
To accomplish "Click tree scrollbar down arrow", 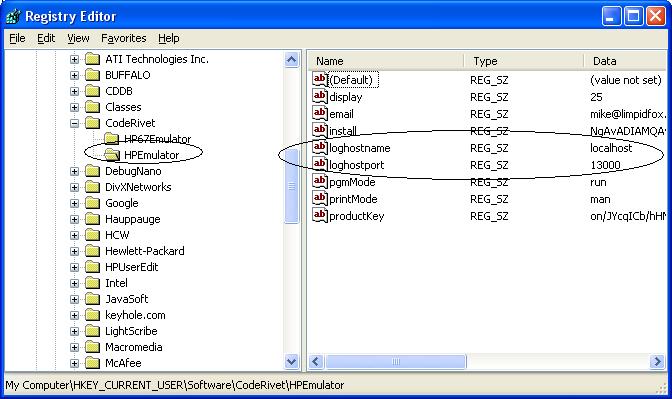I will tap(291, 362).
